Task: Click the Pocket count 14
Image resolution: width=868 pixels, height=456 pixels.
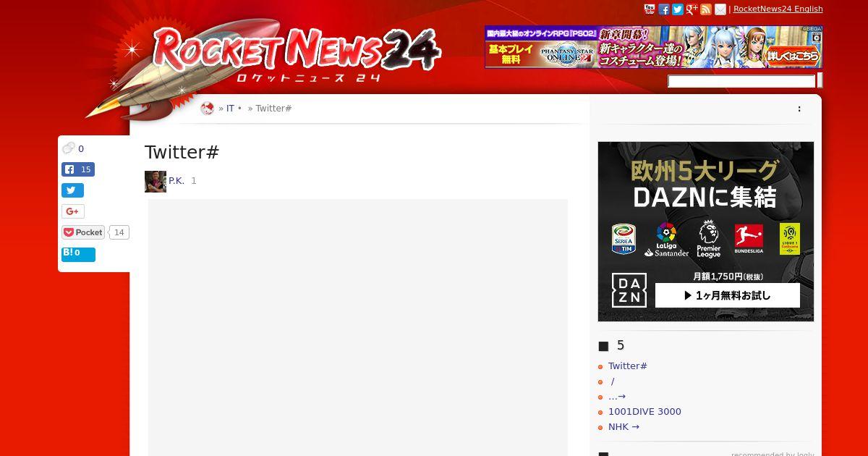Action: (x=119, y=232)
